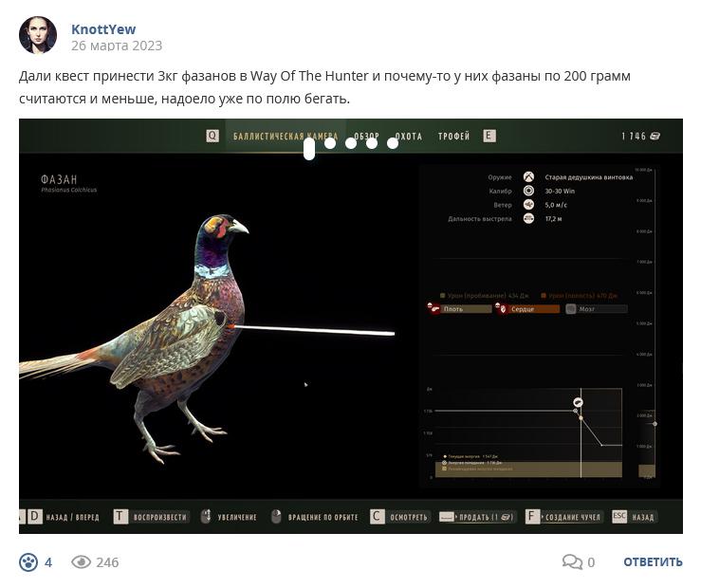Jump to the fourth carousel dot
701x588 pixels.
coord(372,143)
